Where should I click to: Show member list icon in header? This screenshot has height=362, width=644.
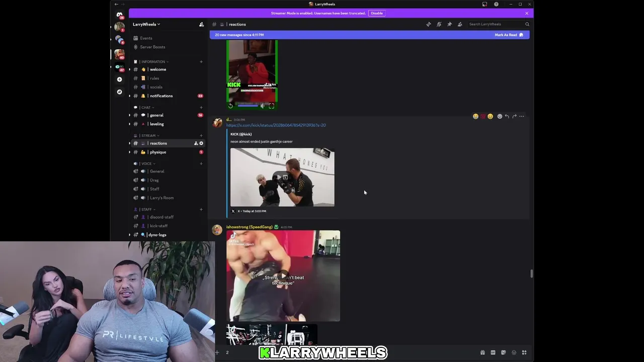click(460, 24)
